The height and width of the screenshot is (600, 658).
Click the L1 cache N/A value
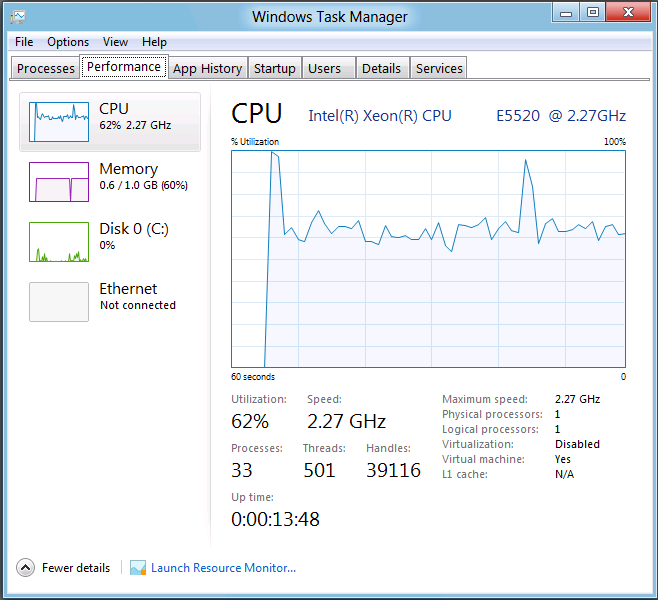(564, 474)
